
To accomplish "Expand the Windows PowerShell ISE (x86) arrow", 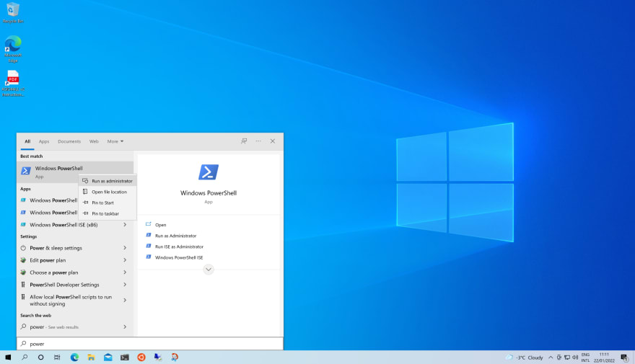I will (x=125, y=224).
